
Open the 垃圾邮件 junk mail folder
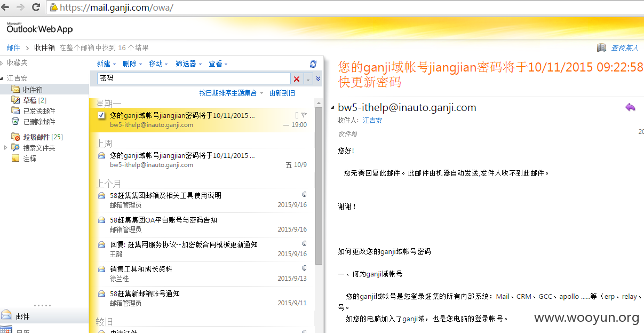click(36, 137)
